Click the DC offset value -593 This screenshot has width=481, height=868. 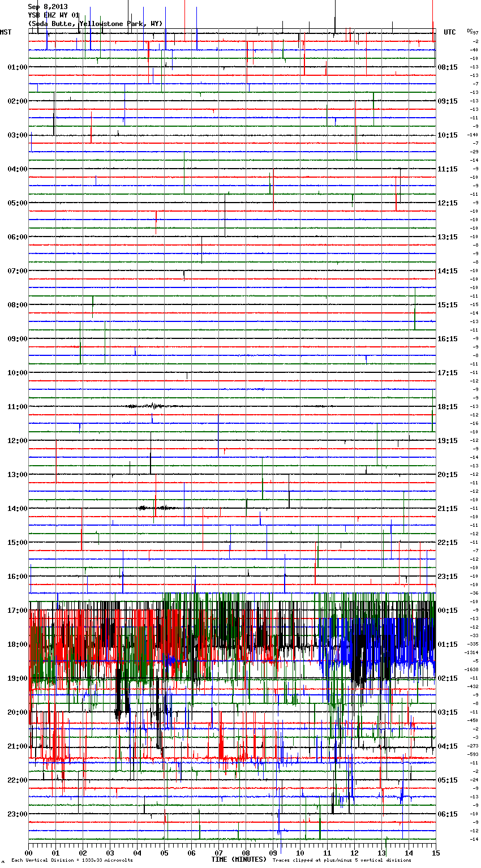pos(473,754)
